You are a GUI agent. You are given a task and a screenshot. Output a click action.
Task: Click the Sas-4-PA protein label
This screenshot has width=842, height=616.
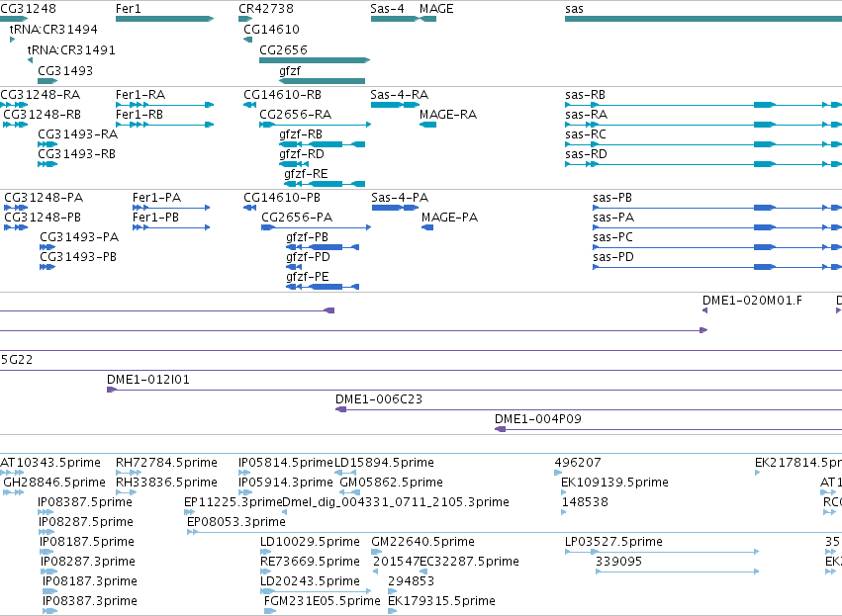[x=400, y=198]
